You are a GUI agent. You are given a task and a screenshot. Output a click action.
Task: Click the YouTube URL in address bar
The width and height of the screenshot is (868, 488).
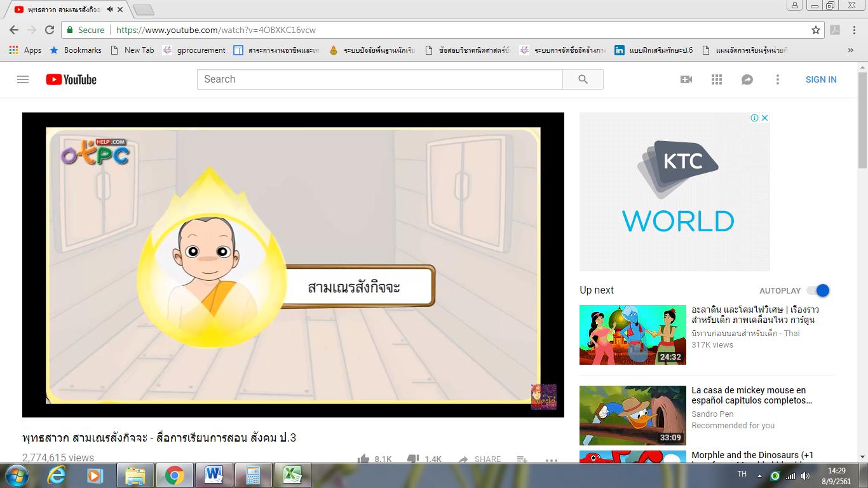(x=216, y=30)
